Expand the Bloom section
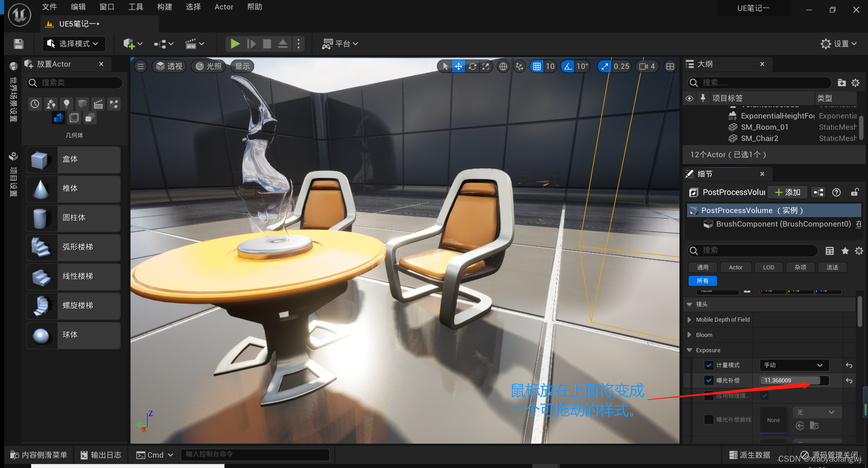The width and height of the screenshot is (868, 468). [689, 335]
